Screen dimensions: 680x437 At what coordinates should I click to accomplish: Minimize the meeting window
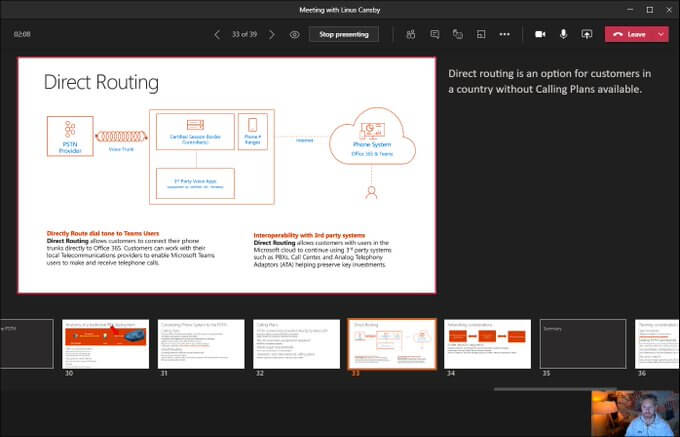[x=631, y=10]
